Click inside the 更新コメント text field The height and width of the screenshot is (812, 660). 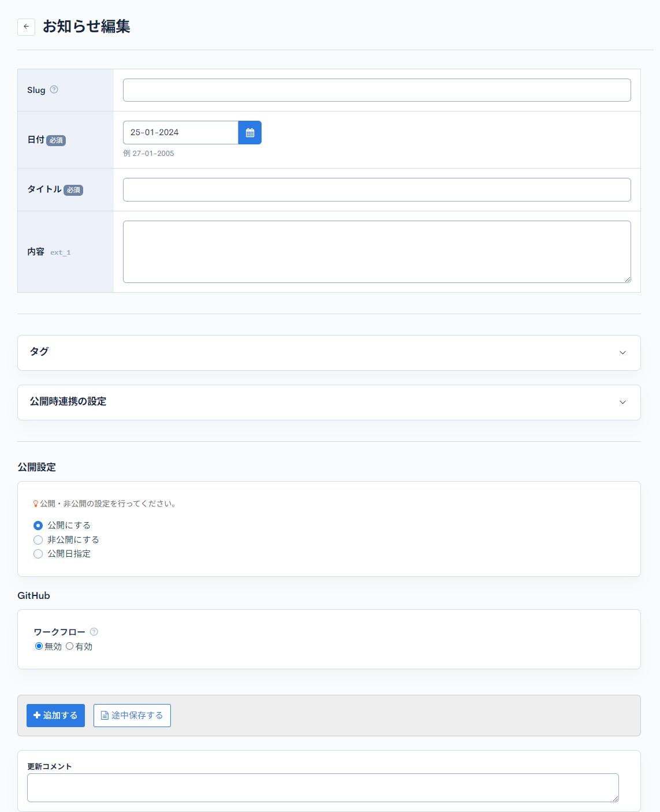tap(323, 787)
